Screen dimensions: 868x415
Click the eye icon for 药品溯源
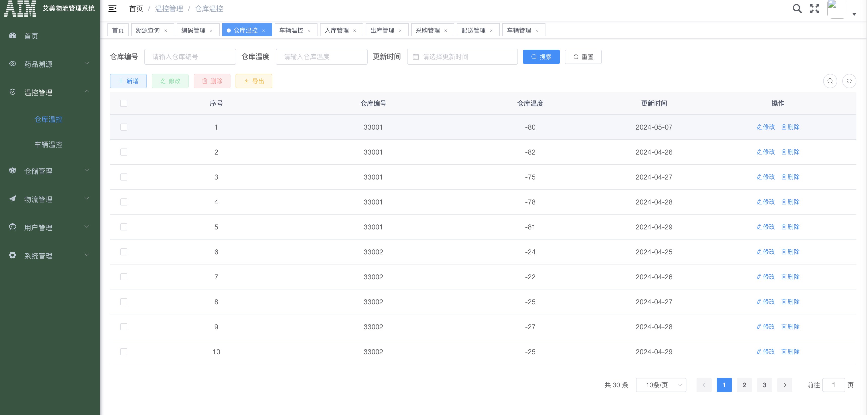click(x=12, y=64)
